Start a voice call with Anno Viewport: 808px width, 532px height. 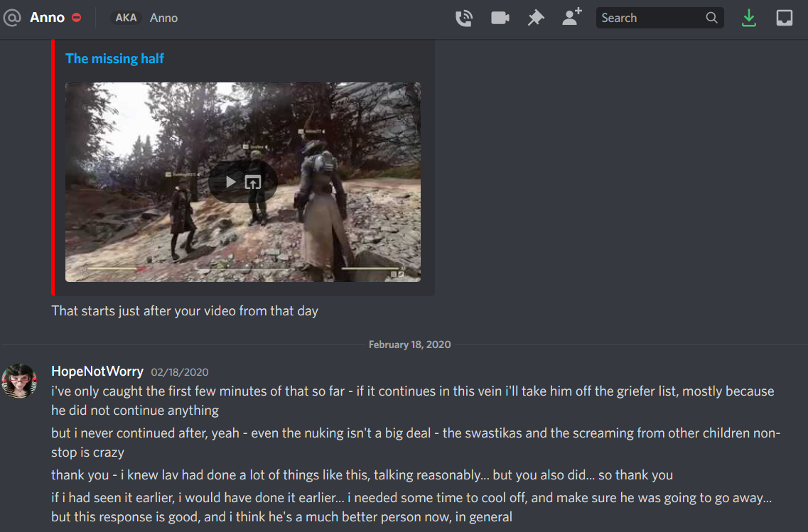click(464, 18)
